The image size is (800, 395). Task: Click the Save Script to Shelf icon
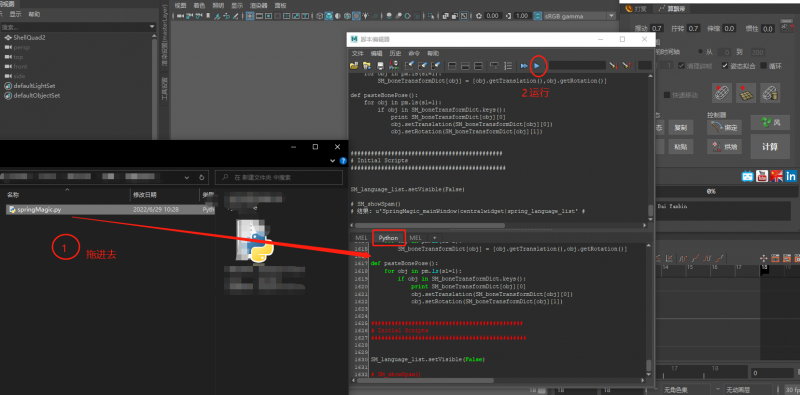click(393, 66)
